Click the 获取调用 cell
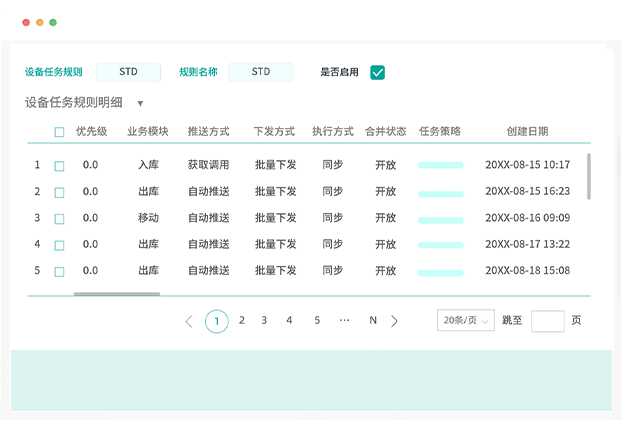 208,165
